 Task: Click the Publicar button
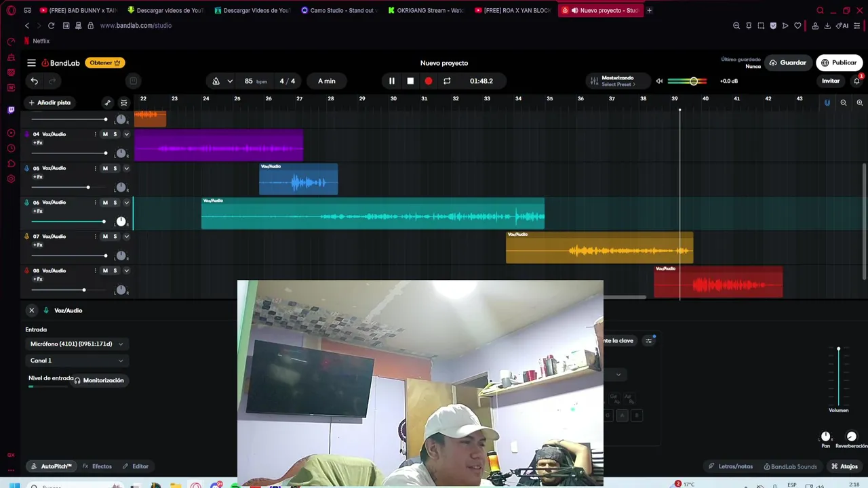coord(840,62)
